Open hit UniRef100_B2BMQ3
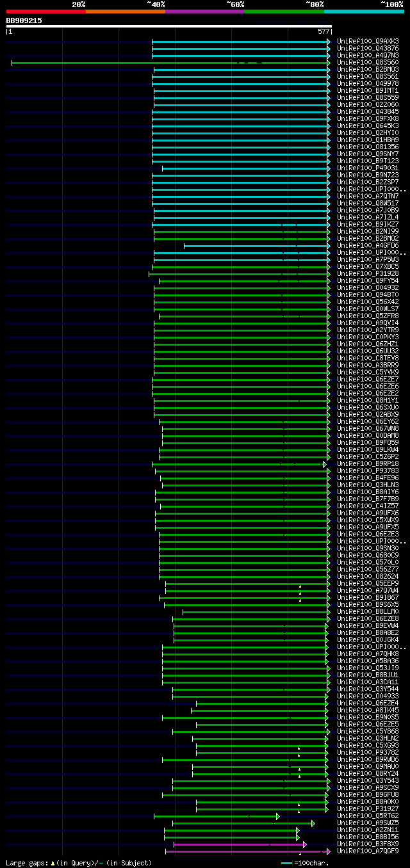This screenshot has height=868, width=410. click(368, 70)
